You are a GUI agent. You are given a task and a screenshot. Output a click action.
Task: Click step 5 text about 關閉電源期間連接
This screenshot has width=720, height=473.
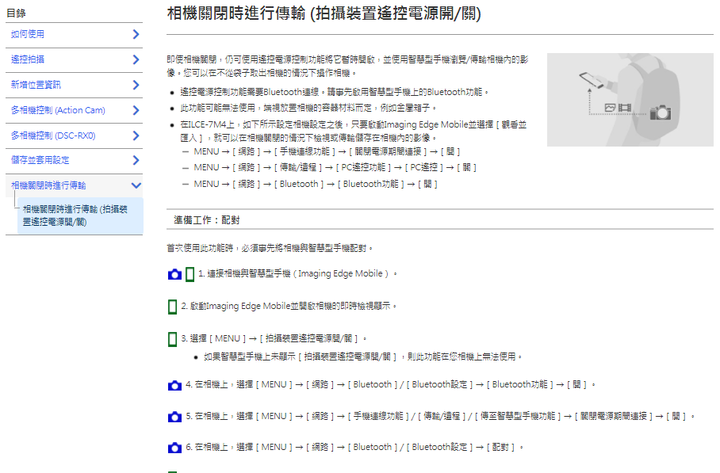(440, 416)
